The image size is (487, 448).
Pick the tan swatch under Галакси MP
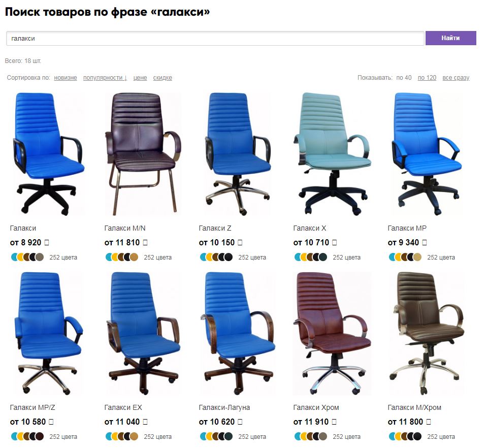417,257
